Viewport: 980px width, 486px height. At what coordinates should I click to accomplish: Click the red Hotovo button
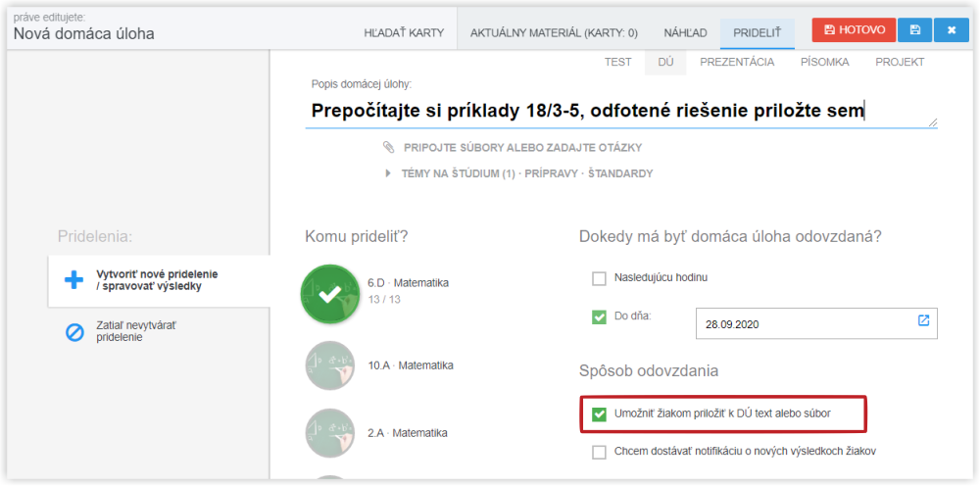[854, 30]
